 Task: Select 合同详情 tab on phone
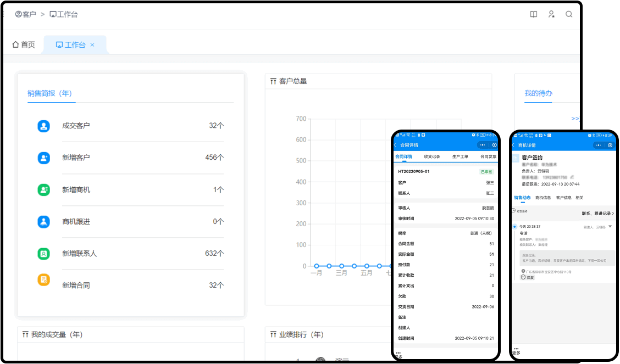coord(403,156)
